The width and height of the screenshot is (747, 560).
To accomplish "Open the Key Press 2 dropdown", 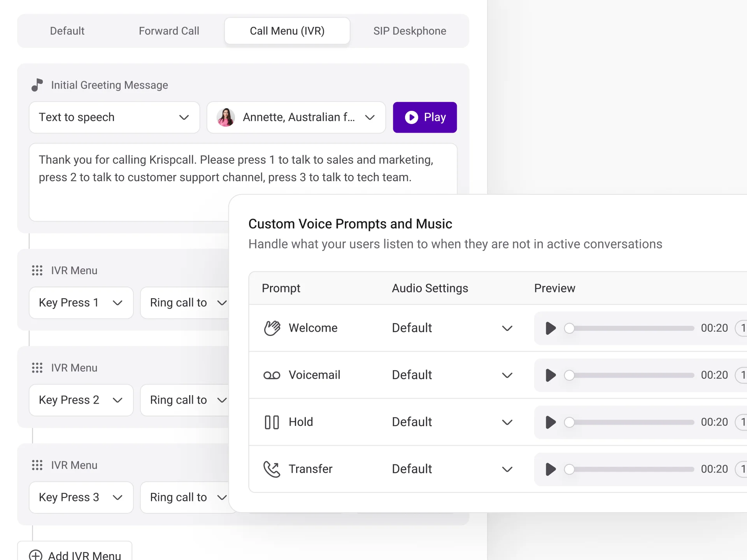I will click(81, 400).
